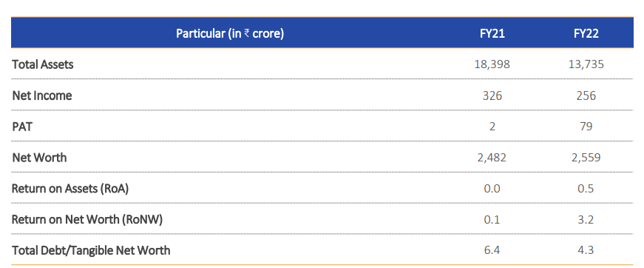644x268 pixels.
Task: Click the FY21 Net Income value 326
Action: (x=492, y=96)
